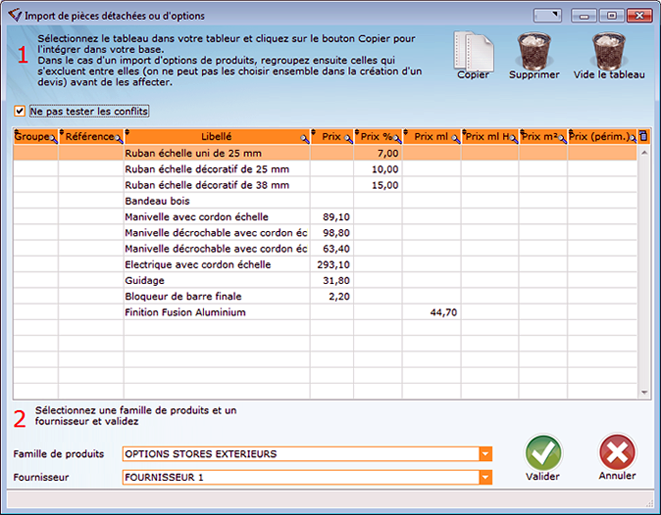This screenshot has width=661, height=515.
Task: Click the magnifier in Libellé column header
Action: click(304, 138)
